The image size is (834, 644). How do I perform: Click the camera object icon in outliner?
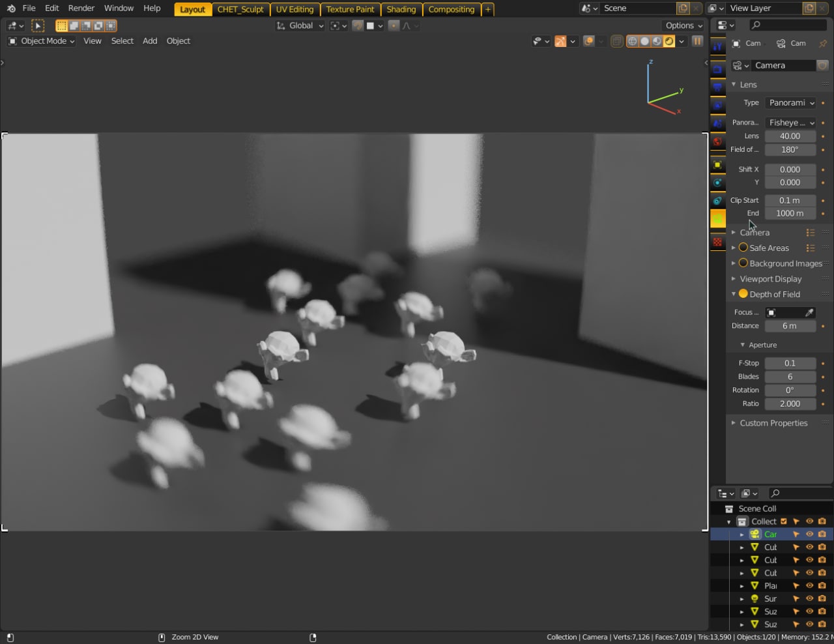755,534
